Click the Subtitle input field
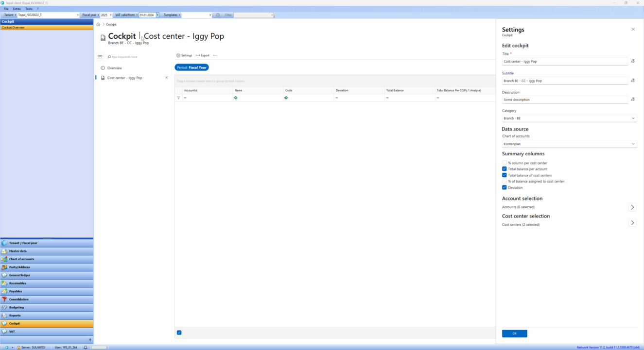The image size is (644, 350). click(x=564, y=81)
